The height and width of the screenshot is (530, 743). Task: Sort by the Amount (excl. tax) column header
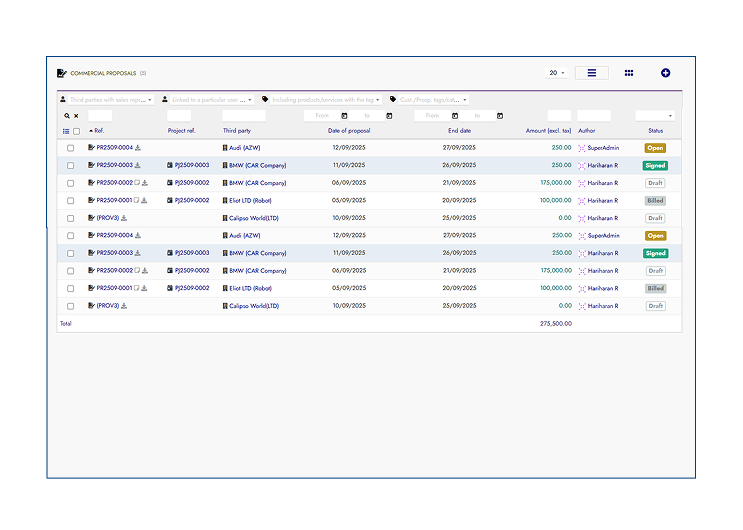point(548,131)
